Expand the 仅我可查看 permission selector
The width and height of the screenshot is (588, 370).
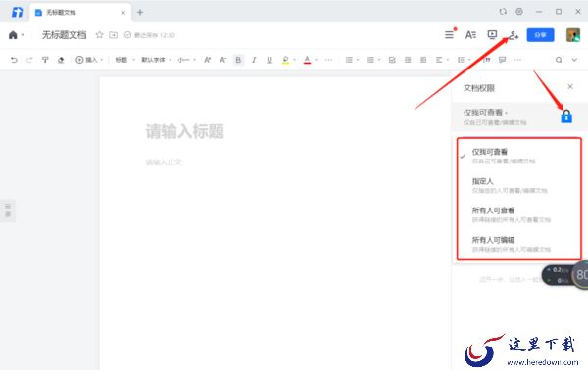pyautogui.click(x=486, y=113)
